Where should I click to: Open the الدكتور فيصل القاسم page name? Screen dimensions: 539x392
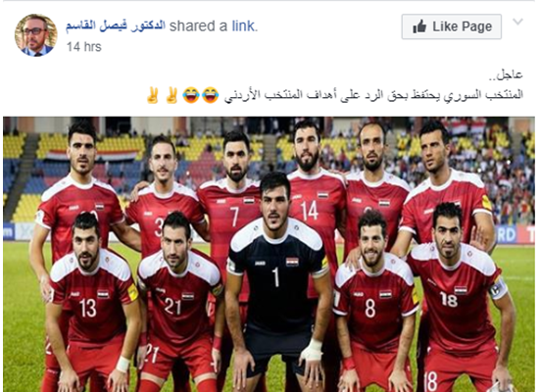click(116, 26)
